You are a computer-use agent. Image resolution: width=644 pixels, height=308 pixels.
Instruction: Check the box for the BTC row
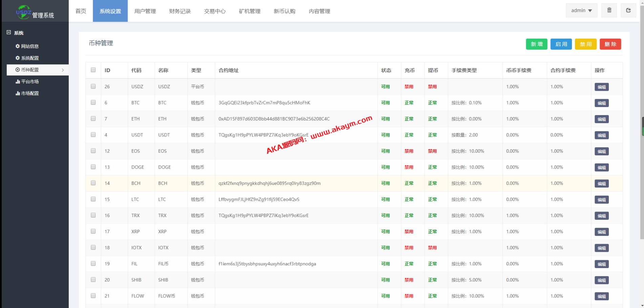click(x=93, y=103)
